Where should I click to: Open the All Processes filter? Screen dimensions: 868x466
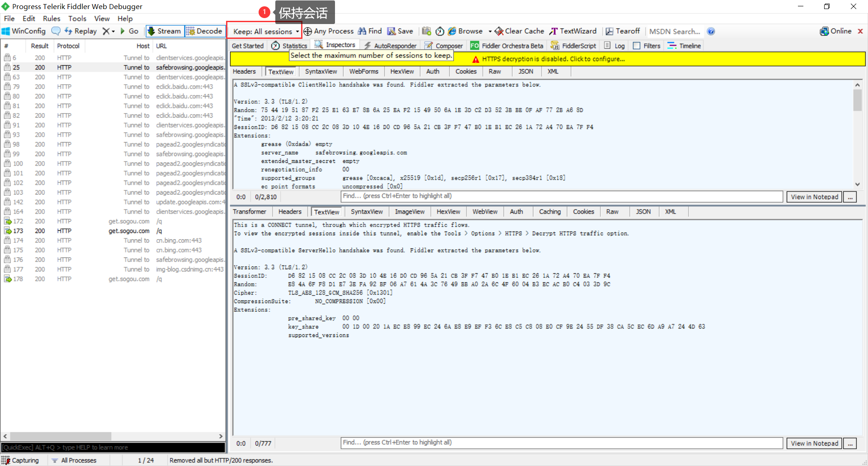coord(74,460)
